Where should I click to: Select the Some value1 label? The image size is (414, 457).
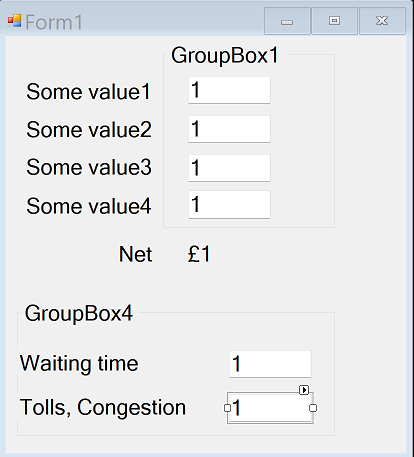coord(89,92)
